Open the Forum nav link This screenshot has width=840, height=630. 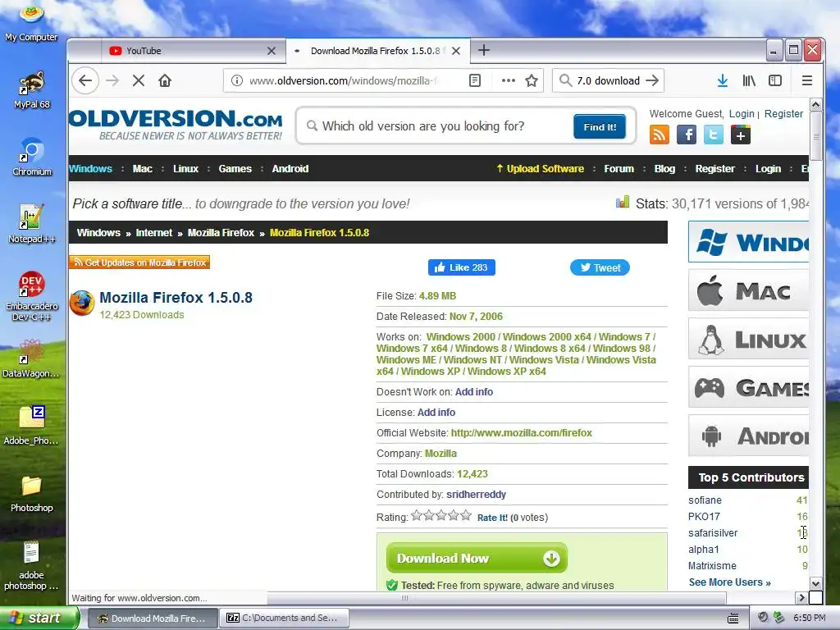pyautogui.click(x=619, y=169)
